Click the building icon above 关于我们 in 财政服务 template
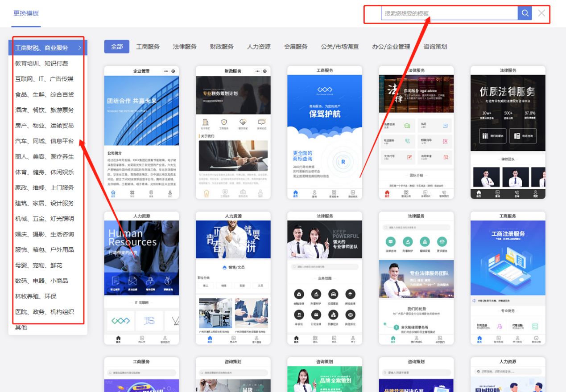This screenshot has width=566, height=392. (x=205, y=121)
